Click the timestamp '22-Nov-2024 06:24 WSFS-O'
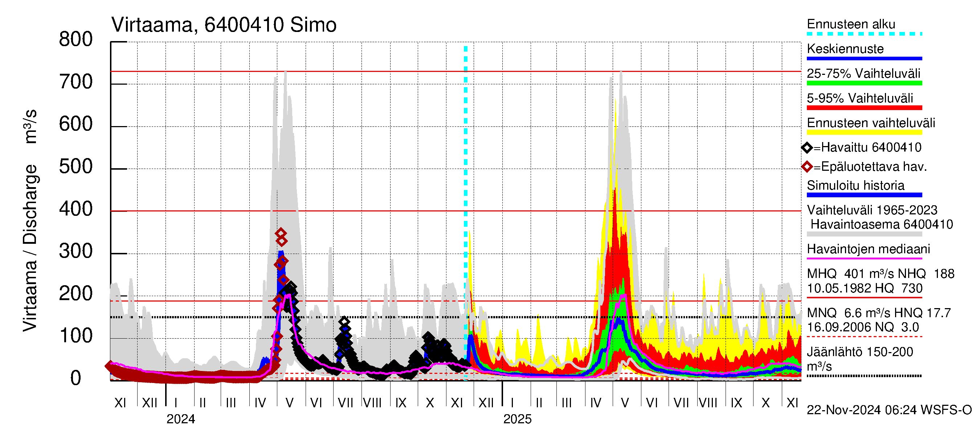Image resolution: width=980 pixels, height=436 pixels. point(889,410)
